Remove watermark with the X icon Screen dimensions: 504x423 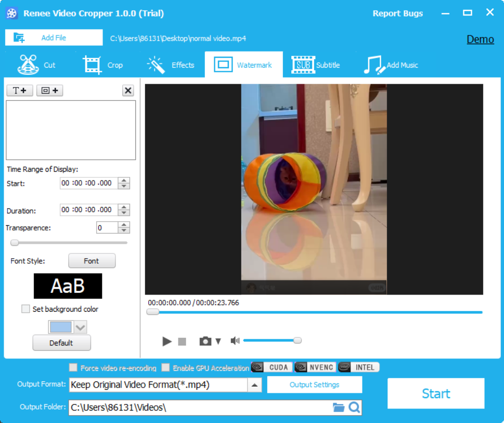pyautogui.click(x=128, y=91)
